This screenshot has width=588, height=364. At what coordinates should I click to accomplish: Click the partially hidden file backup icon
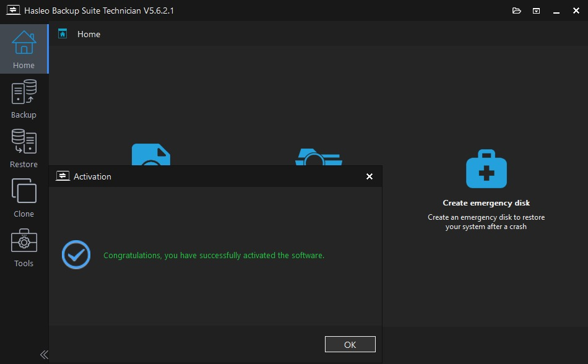(x=150, y=155)
